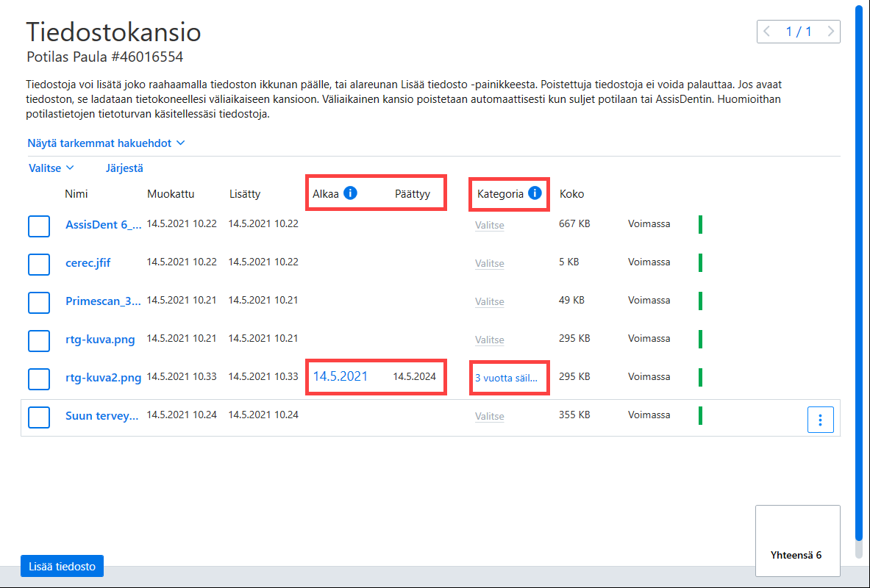The height and width of the screenshot is (588, 870).
Task: Open the Suun tervey... file link
Action: [102, 416]
